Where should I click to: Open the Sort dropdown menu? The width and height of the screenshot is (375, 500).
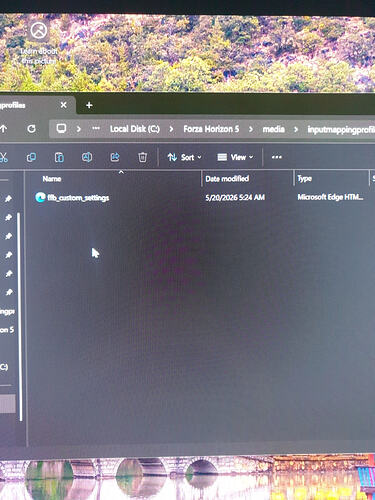184,157
